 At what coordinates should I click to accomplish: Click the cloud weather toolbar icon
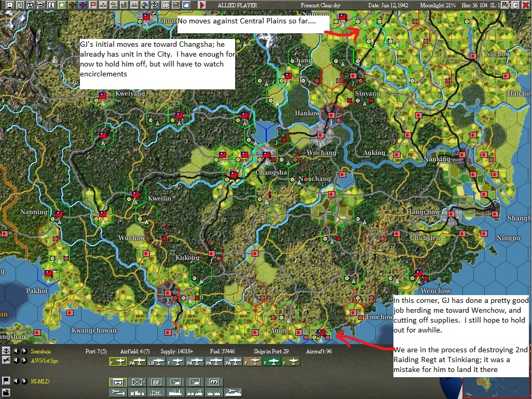(x=186, y=5)
